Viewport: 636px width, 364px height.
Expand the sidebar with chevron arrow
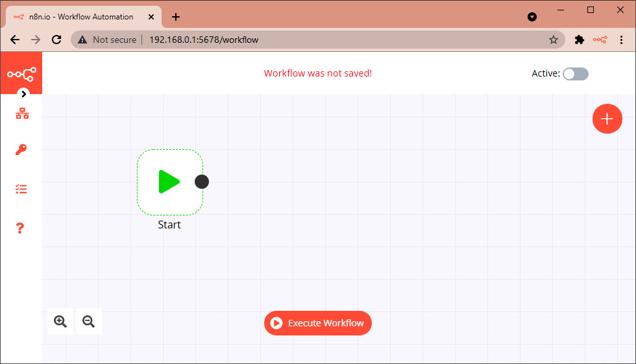tap(23, 94)
